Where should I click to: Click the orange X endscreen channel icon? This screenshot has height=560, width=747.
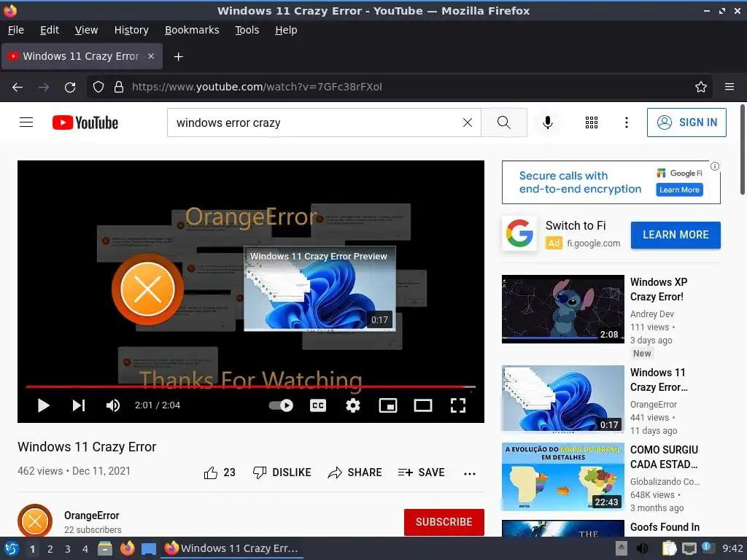[x=147, y=289]
